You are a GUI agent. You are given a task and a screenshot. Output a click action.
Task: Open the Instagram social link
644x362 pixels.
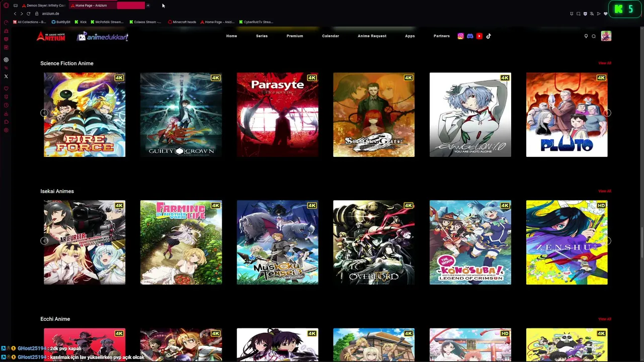click(460, 36)
